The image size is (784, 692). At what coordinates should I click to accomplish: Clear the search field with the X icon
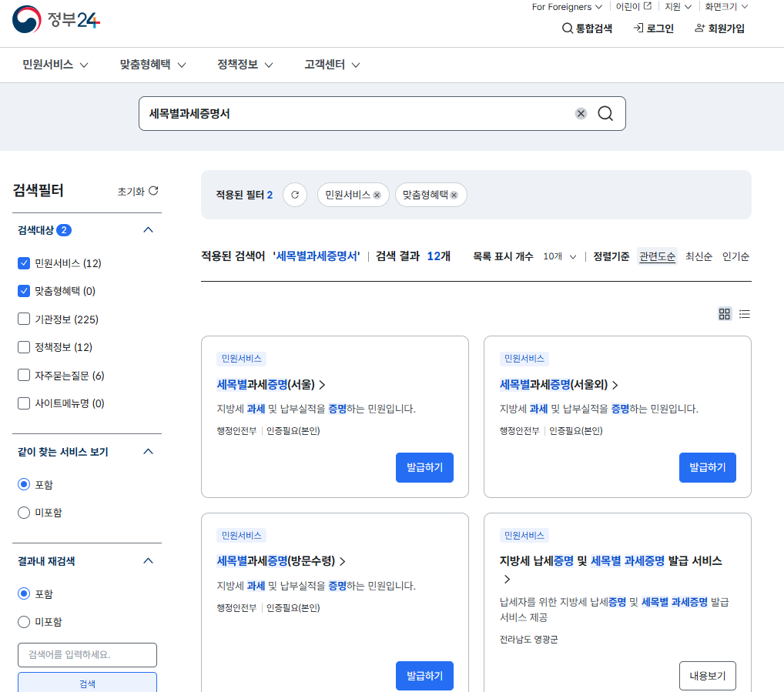pos(580,113)
